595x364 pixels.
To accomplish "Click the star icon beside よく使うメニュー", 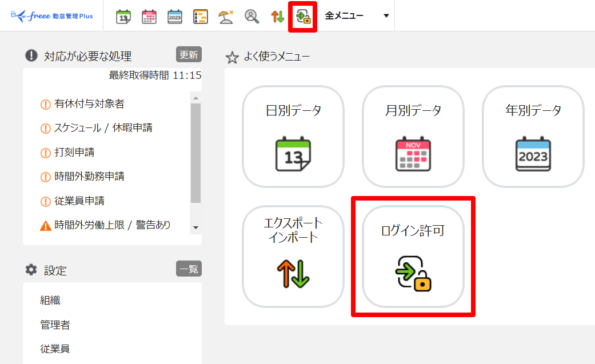I will click(232, 58).
